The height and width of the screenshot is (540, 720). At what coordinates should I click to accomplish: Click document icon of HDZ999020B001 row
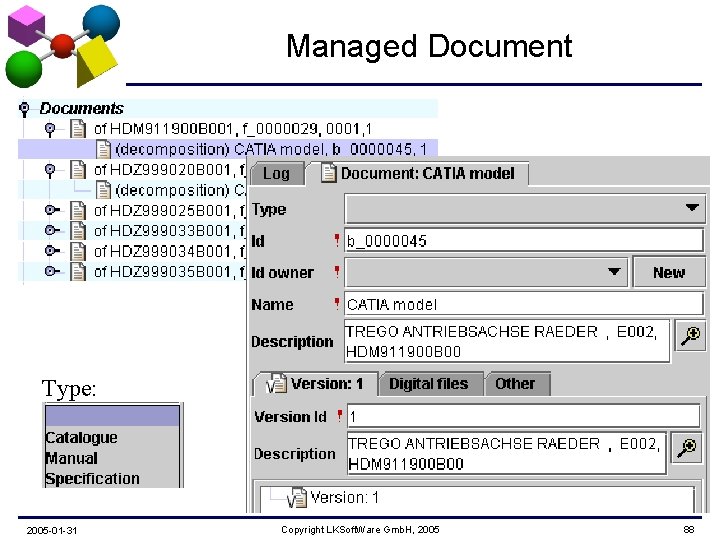(78, 170)
